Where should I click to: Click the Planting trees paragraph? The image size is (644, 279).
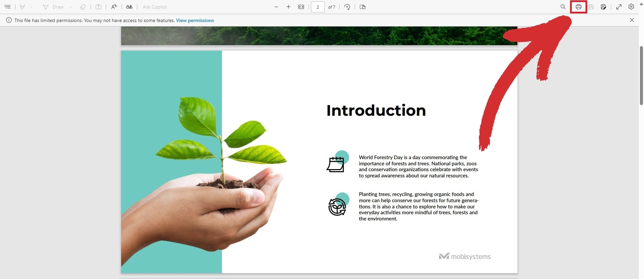(419, 206)
